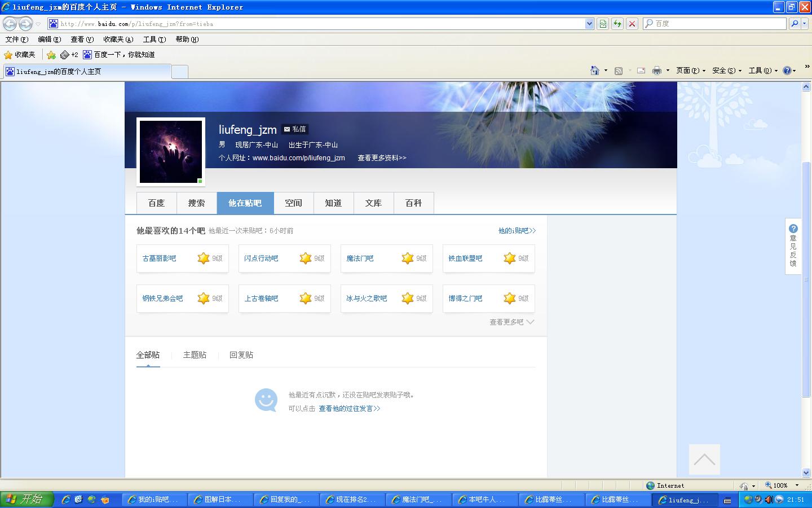Switch to the 回复贴 tab

pyautogui.click(x=241, y=355)
